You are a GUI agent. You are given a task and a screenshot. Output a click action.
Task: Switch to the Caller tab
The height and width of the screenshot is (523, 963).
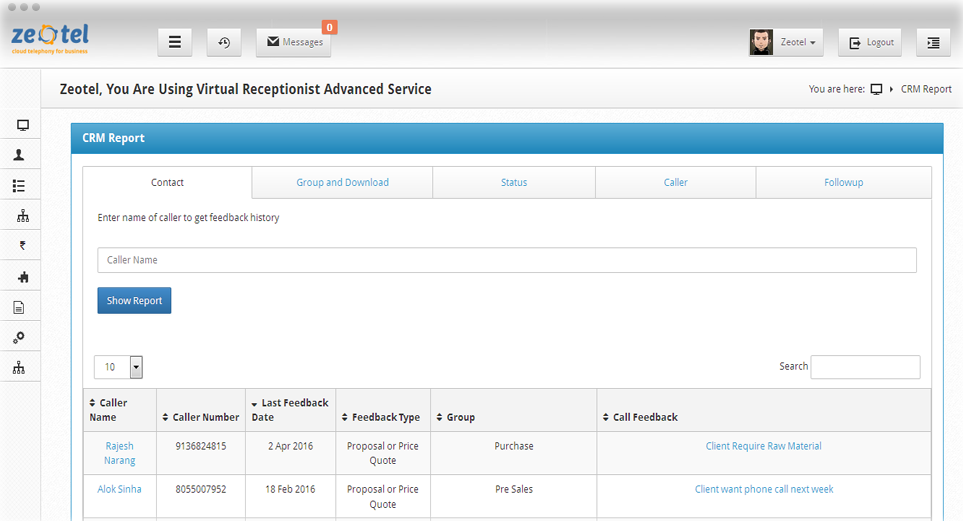tap(676, 182)
